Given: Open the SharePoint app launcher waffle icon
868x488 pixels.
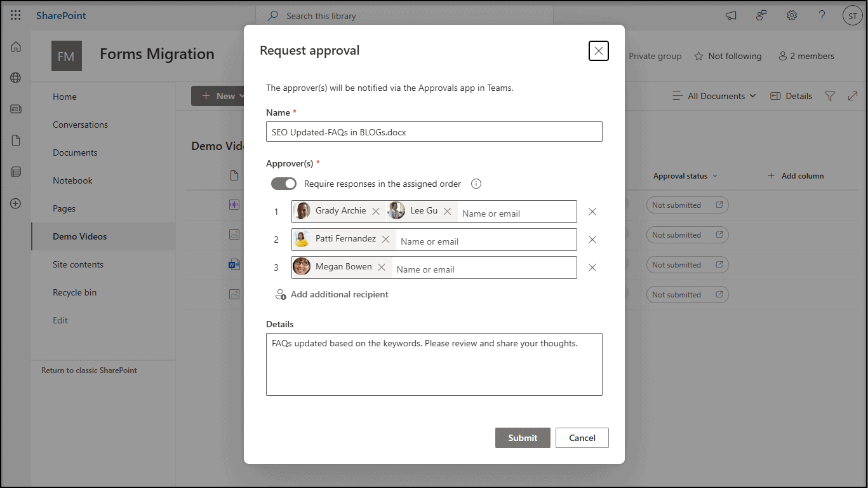Looking at the screenshot, I should (15, 15).
